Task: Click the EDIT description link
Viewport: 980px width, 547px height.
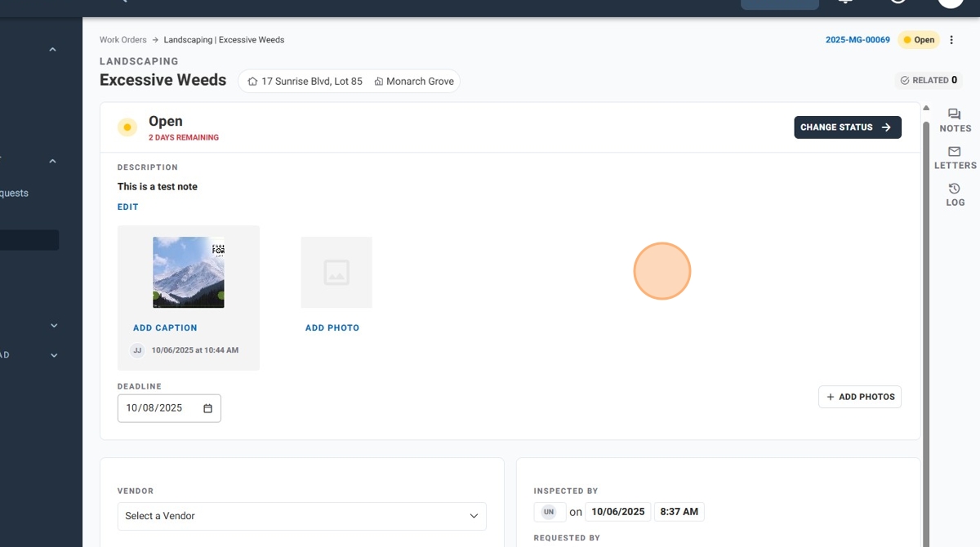Action: point(128,207)
